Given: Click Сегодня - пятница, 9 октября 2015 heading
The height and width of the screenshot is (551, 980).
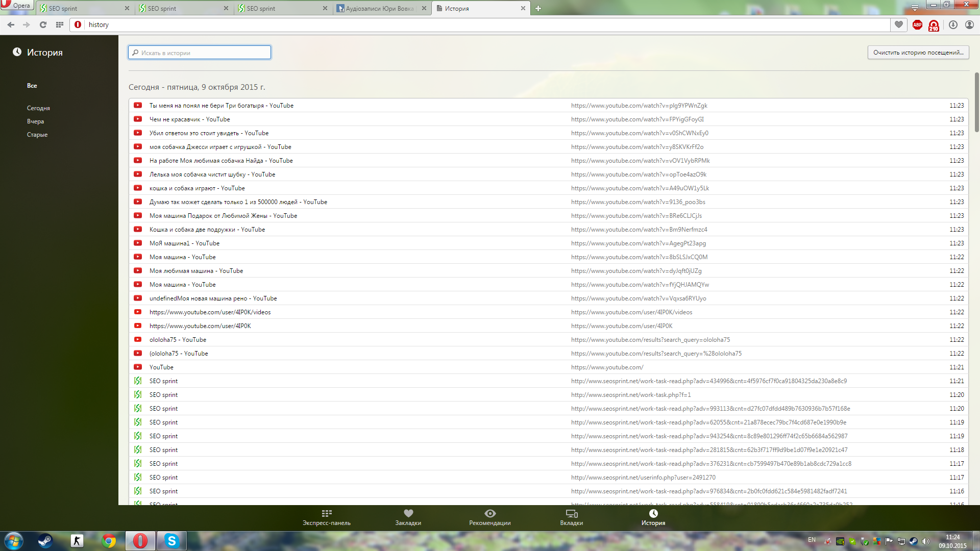Looking at the screenshot, I should (197, 87).
